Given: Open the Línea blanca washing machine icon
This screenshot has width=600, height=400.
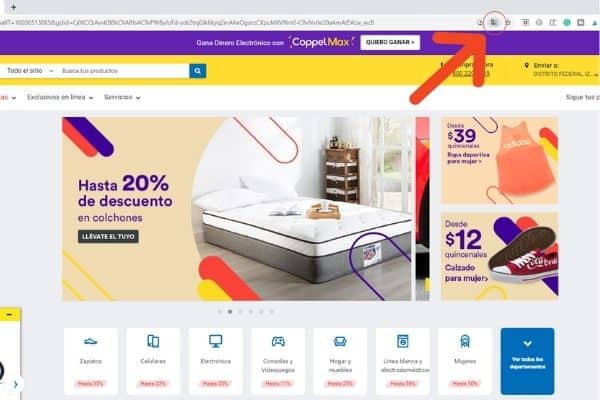Looking at the screenshot, I should [x=403, y=341].
